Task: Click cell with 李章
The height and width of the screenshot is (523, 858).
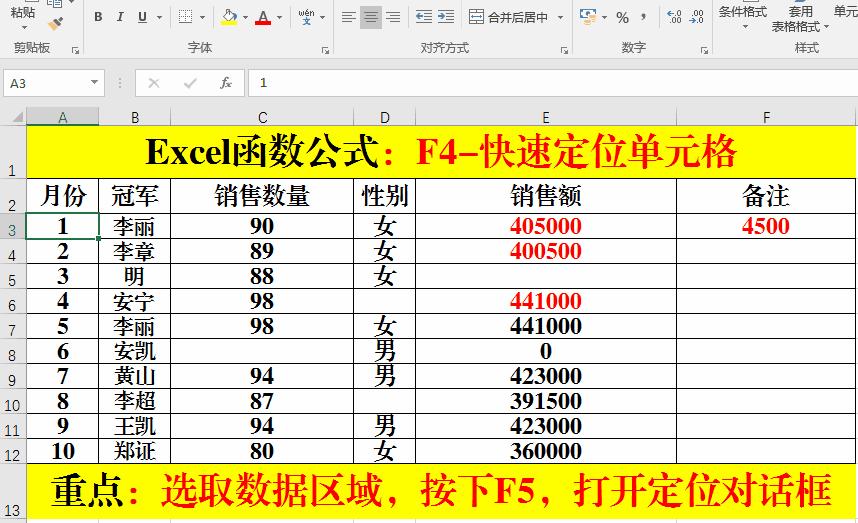Action: (x=135, y=251)
